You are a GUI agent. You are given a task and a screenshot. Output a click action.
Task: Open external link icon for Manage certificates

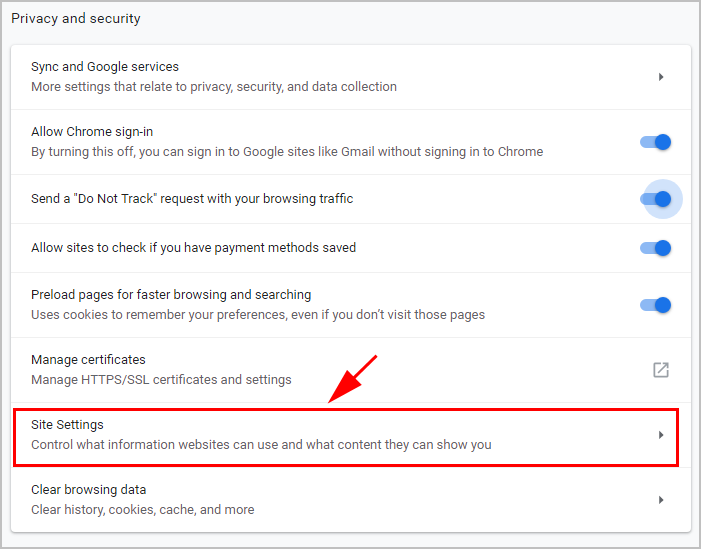[x=661, y=370]
